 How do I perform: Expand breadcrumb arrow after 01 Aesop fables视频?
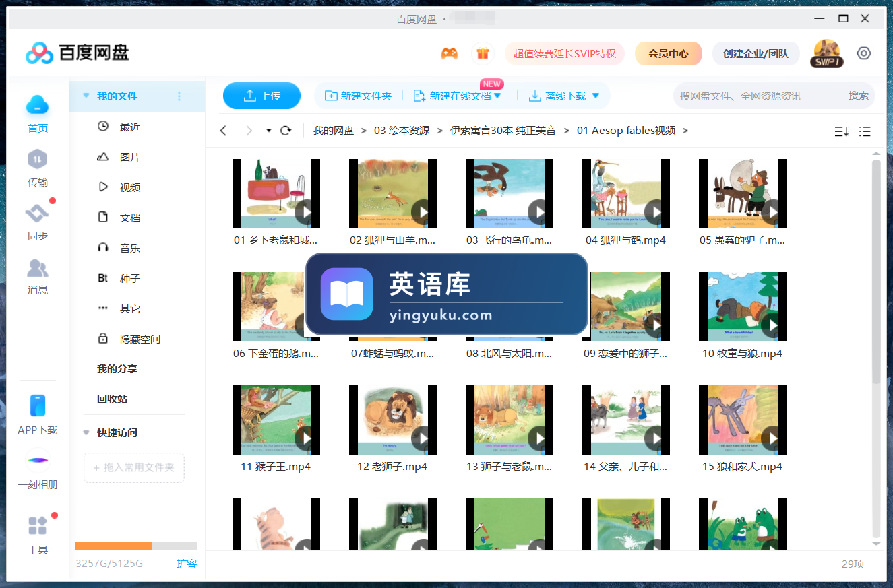[x=685, y=131]
